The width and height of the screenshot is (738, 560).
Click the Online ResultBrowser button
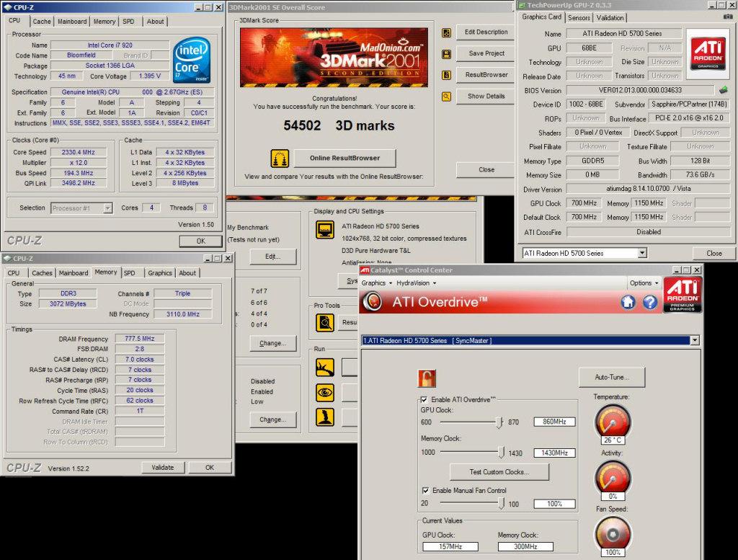tap(344, 158)
